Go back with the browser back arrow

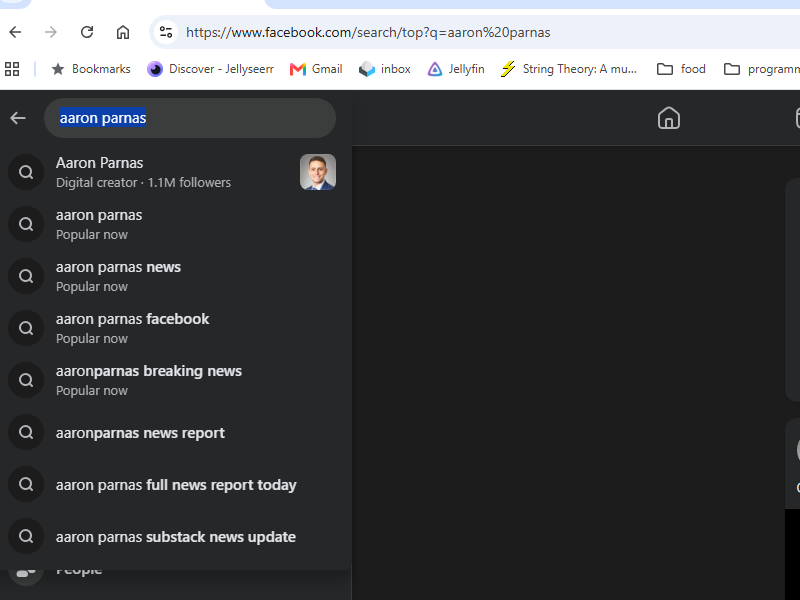tap(15, 32)
